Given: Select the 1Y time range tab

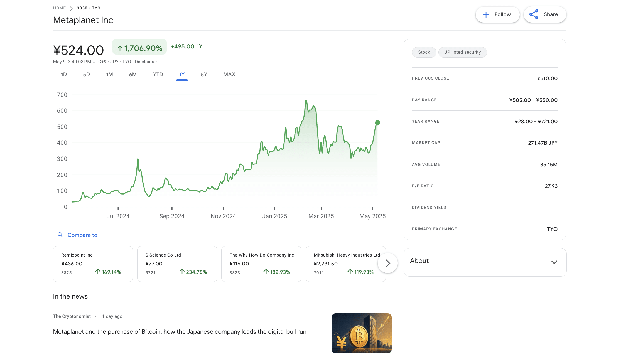Looking at the screenshot, I should pyautogui.click(x=182, y=75).
